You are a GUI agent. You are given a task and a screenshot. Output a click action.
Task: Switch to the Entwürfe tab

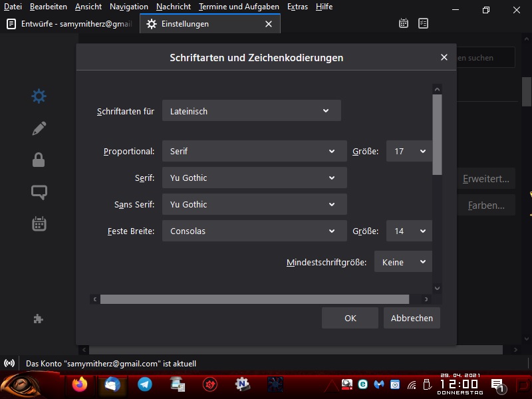pyautogui.click(x=69, y=24)
